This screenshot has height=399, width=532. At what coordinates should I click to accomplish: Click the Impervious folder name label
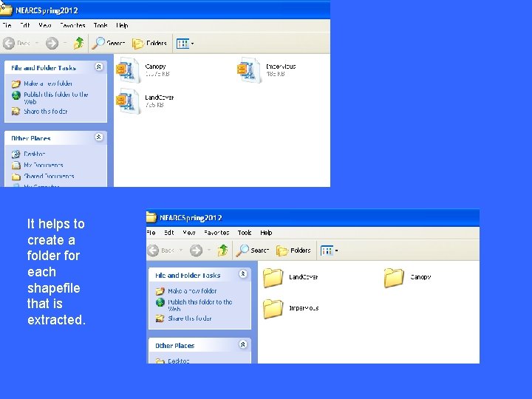click(304, 308)
